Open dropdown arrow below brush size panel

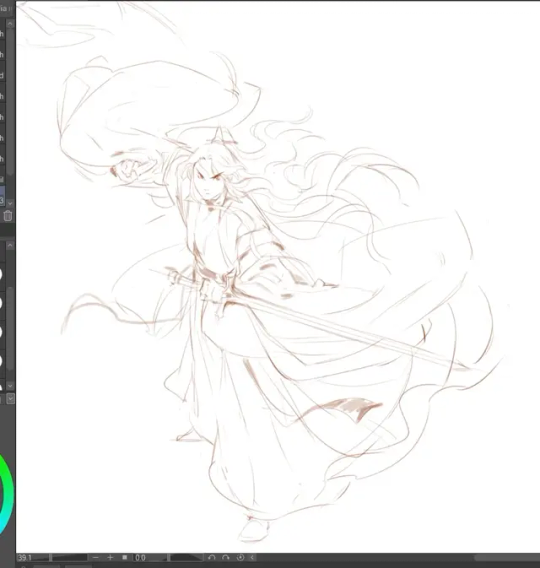[x=11, y=398]
